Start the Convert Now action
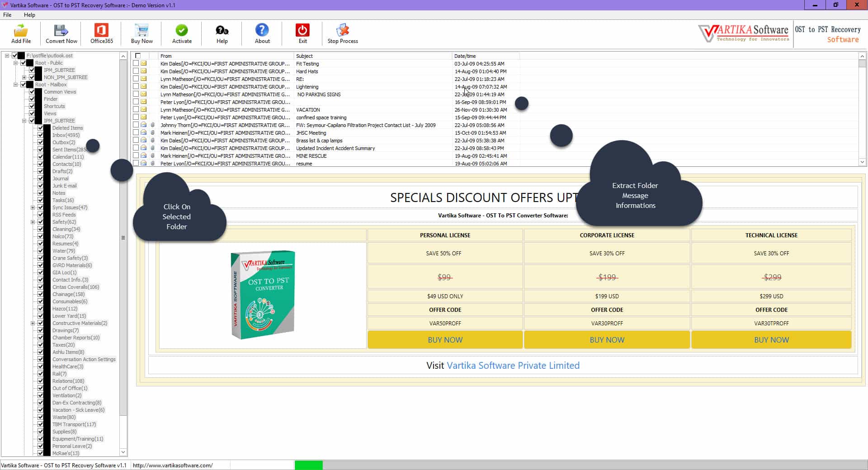The height and width of the screenshot is (470, 868). coord(61,34)
